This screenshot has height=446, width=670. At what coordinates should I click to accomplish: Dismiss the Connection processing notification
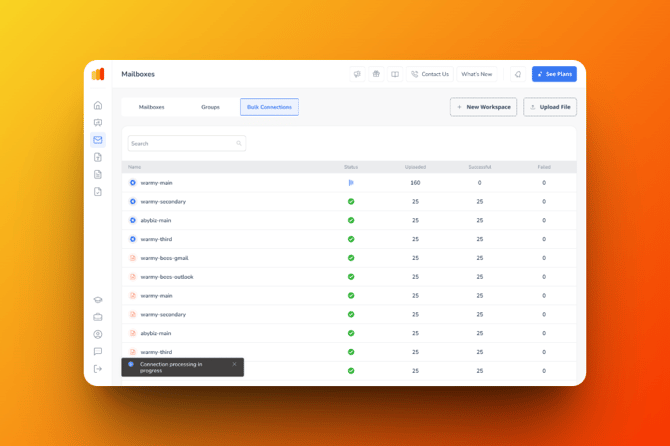tap(235, 364)
